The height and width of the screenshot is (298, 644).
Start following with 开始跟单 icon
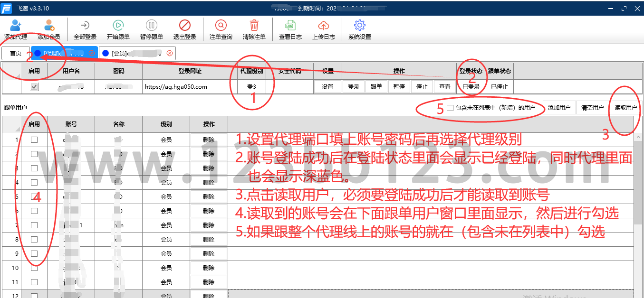118,26
